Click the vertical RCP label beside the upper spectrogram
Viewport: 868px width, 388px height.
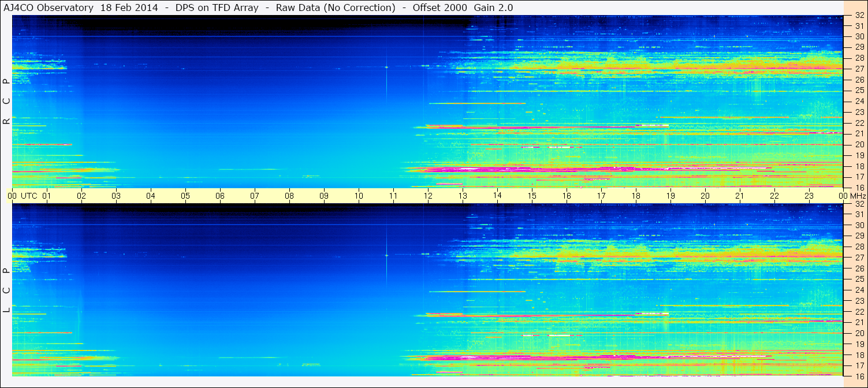6,102
